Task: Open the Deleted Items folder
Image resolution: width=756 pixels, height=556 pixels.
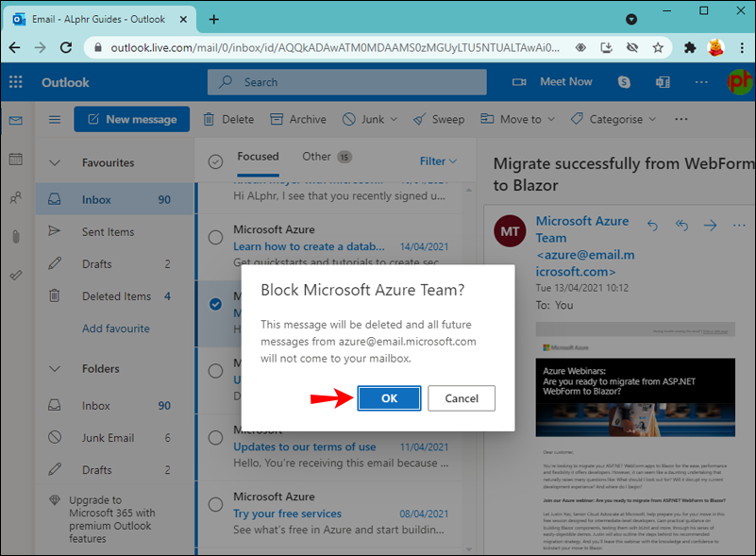Action: (114, 296)
